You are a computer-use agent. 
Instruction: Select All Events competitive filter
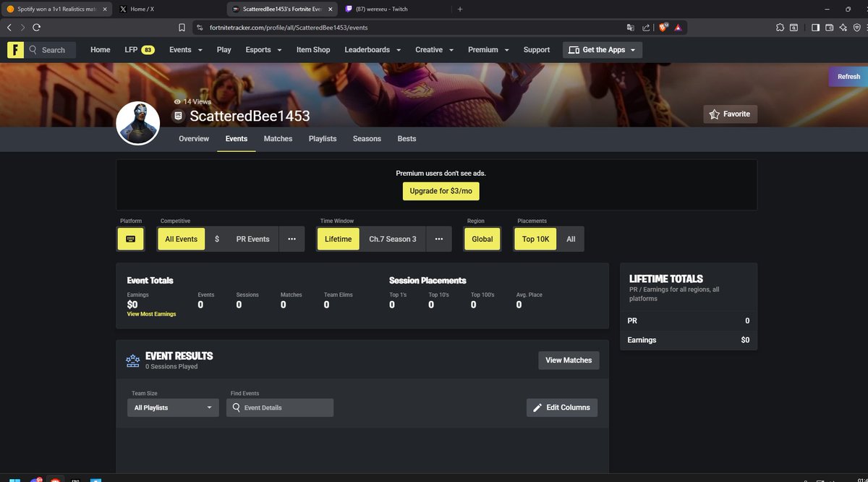pos(182,239)
